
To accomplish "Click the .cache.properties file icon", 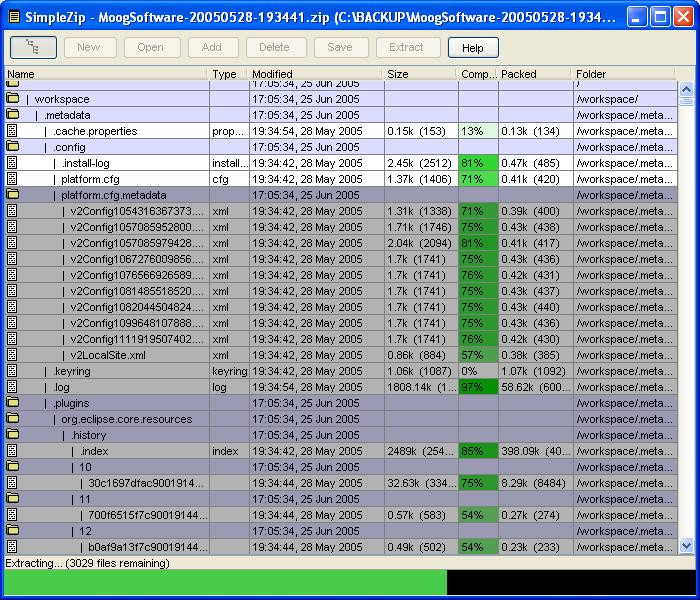I will 12,131.
